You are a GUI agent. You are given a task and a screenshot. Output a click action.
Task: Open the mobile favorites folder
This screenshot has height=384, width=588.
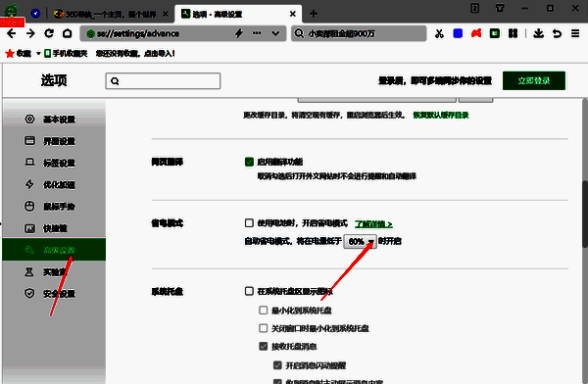pyautogui.click(x=66, y=53)
